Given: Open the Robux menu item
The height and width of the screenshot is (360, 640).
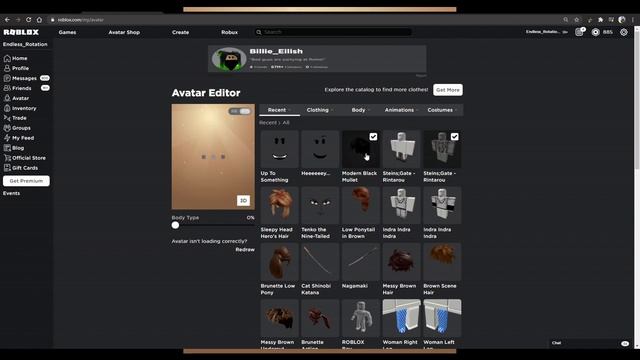Looking at the screenshot, I should point(229,32).
